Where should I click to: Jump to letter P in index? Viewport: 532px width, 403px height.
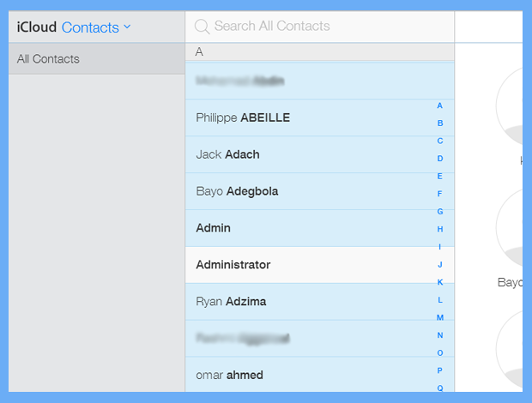pos(440,370)
